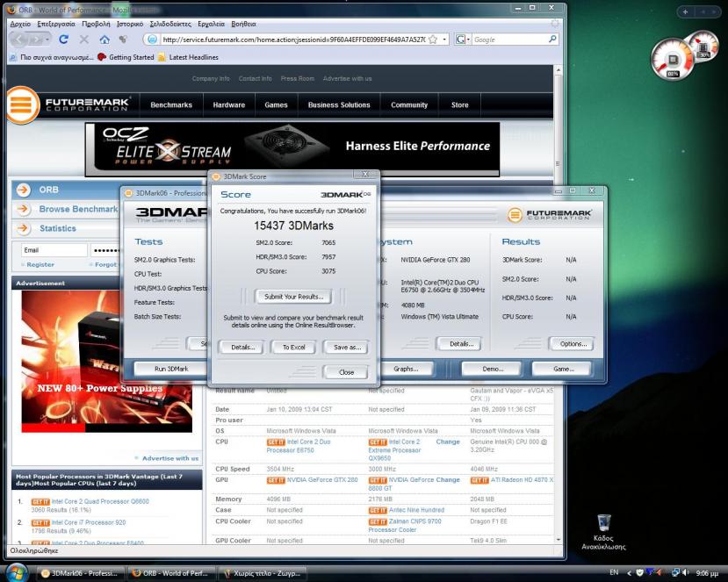Image resolution: width=728 pixels, height=582 pixels.
Task: Open the Benchmarks site navigation tab
Action: 171,104
